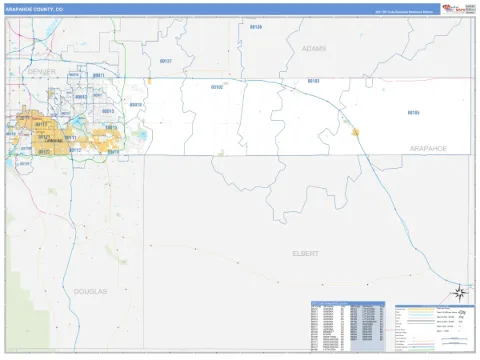Select the ADAMS county label

(x=314, y=49)
